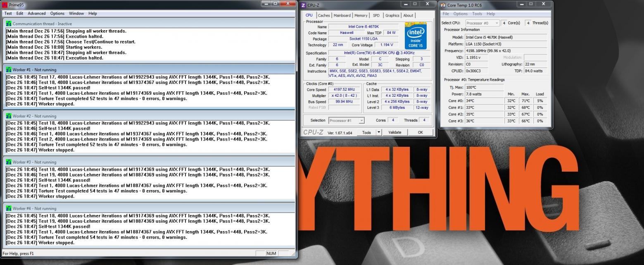Screen dimensions: 644x265
Task: Open the Memory tab in CPU-Z
Action: [361, 15]
